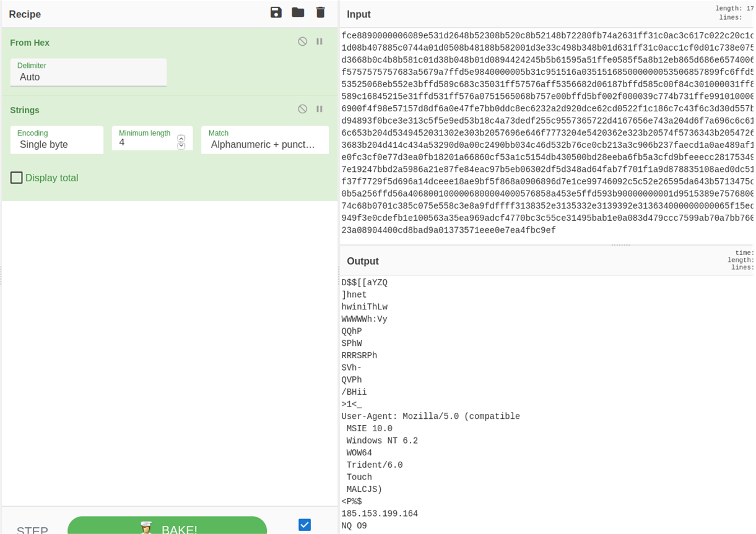Open the Match type dropdown
Viewport: 756px width, 534px height.
click(x=265, y=140)
